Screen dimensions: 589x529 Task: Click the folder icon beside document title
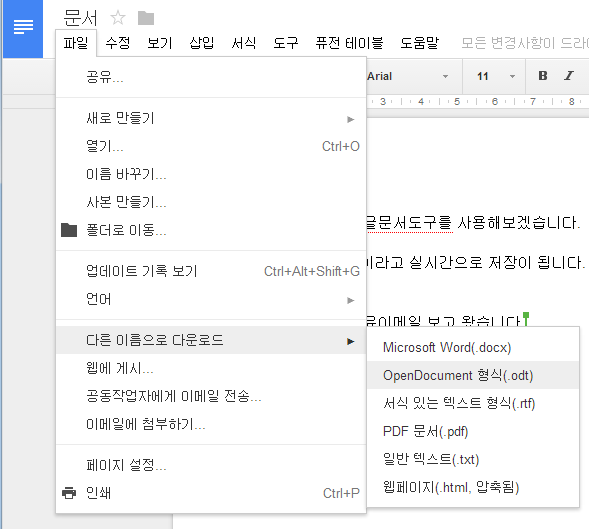[146, 18]
